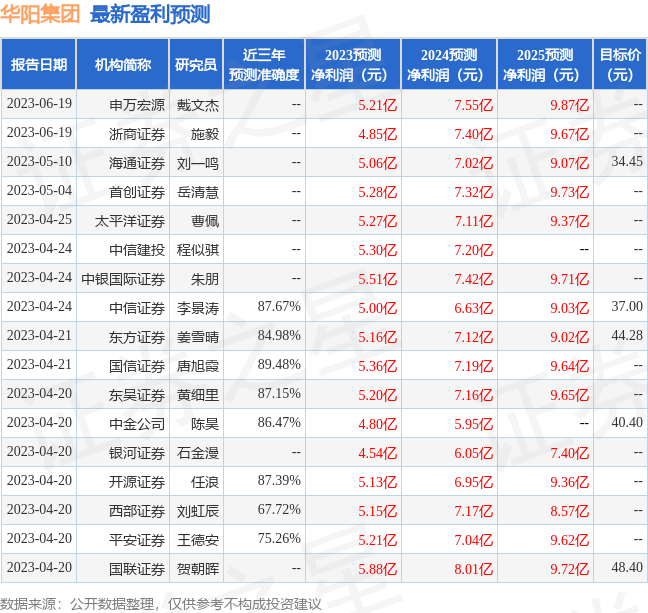
Task: Click researcher name 岳清慧
Action: [198, 192]
